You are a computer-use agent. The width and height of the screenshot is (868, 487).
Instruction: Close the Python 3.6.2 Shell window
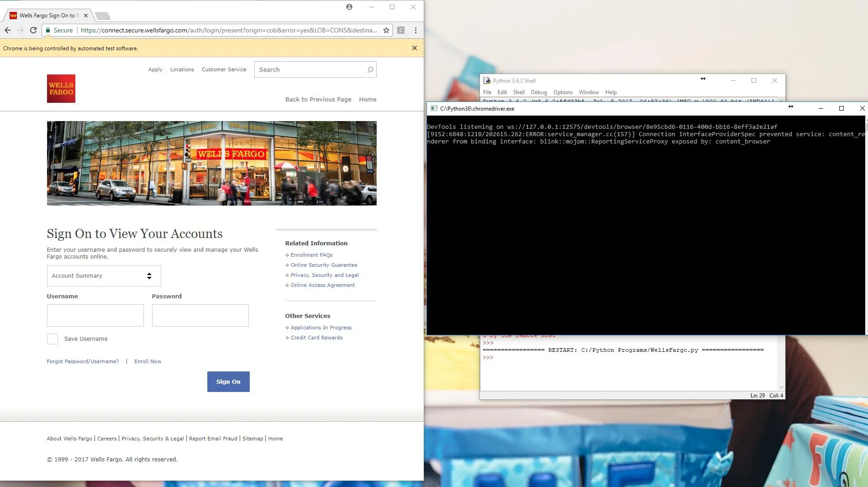775,80
